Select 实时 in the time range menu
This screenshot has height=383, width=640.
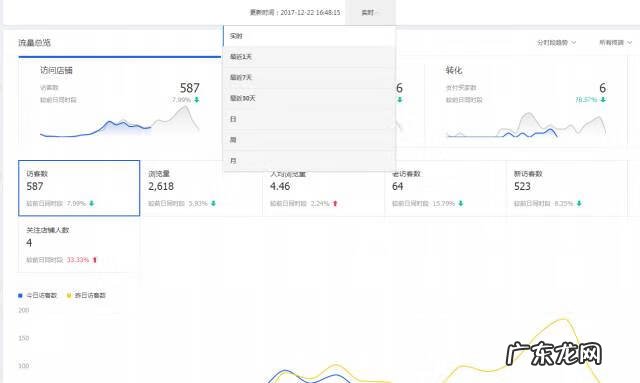[309, 36]
